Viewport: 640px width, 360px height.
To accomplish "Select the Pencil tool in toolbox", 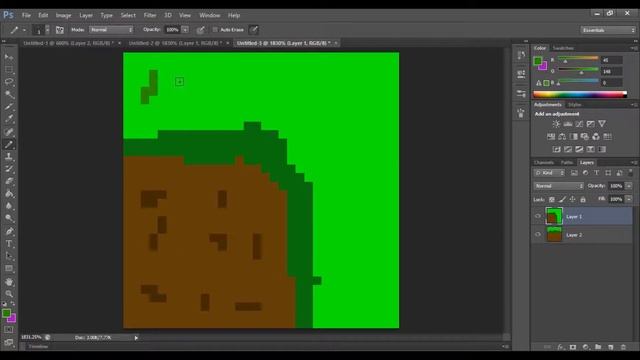I will point(9,144).
